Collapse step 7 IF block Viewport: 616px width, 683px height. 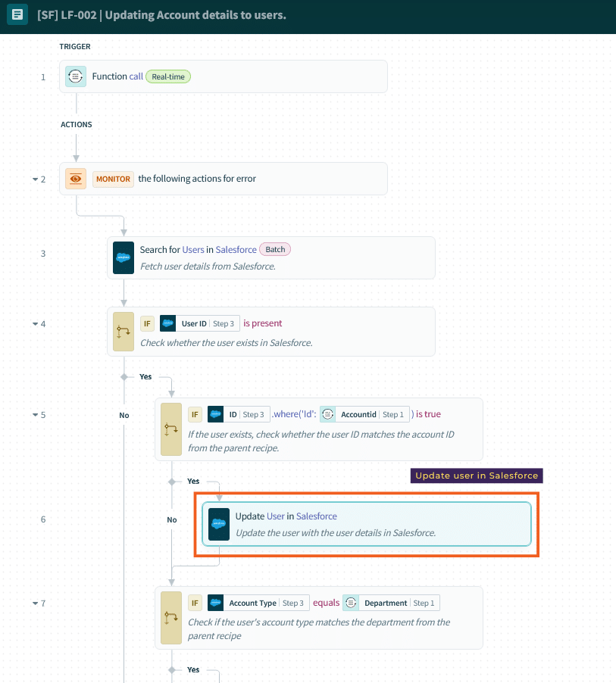coord(36,603)
